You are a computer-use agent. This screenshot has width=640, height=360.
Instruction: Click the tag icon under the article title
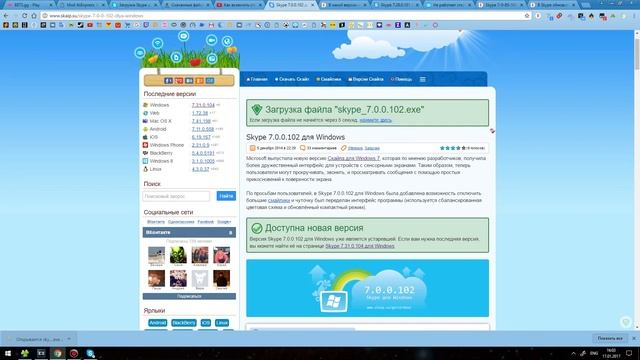(x=344, y=148)
